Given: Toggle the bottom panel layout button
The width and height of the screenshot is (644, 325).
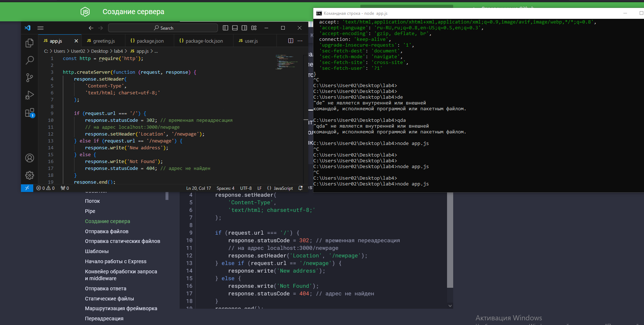Looking at the screenshot, I should point(235,28).
